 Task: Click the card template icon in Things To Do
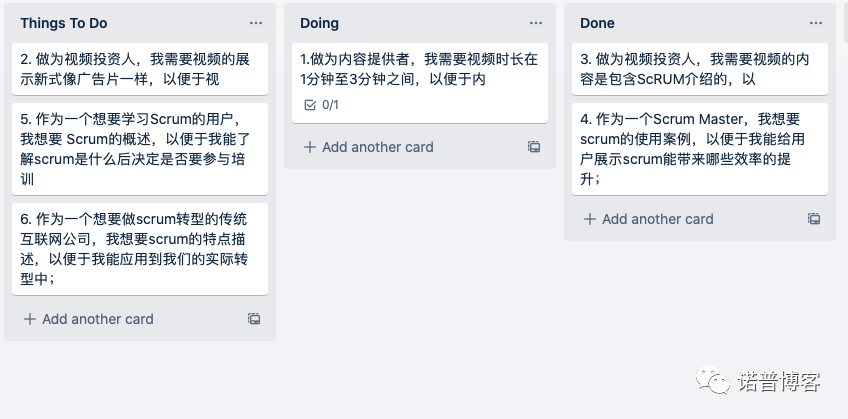(x=254, y=319)
